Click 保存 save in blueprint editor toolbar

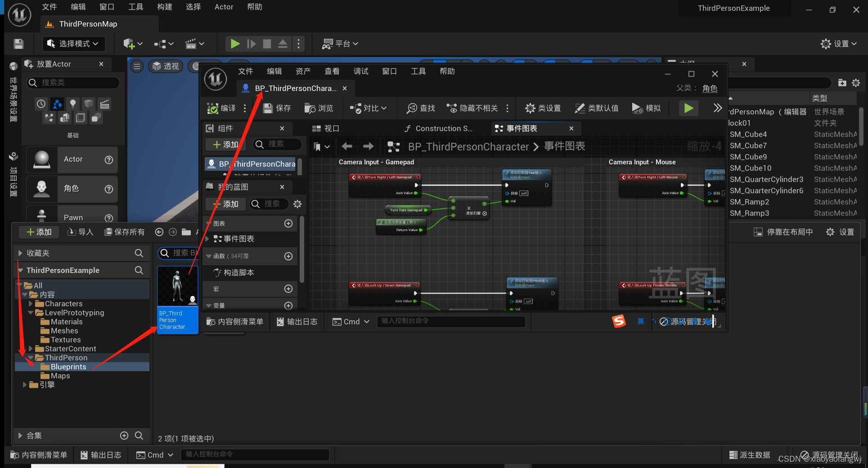pyautogui.click(x=277, y=108)
